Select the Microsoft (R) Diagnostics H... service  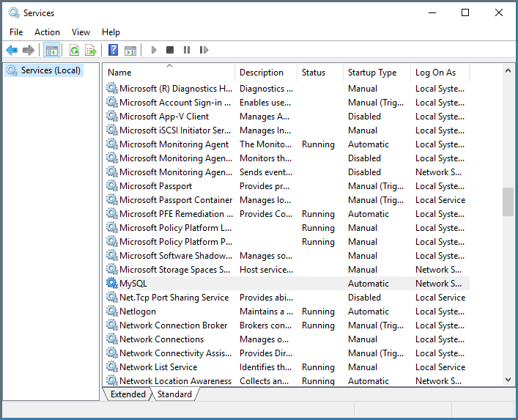point(176,89)
